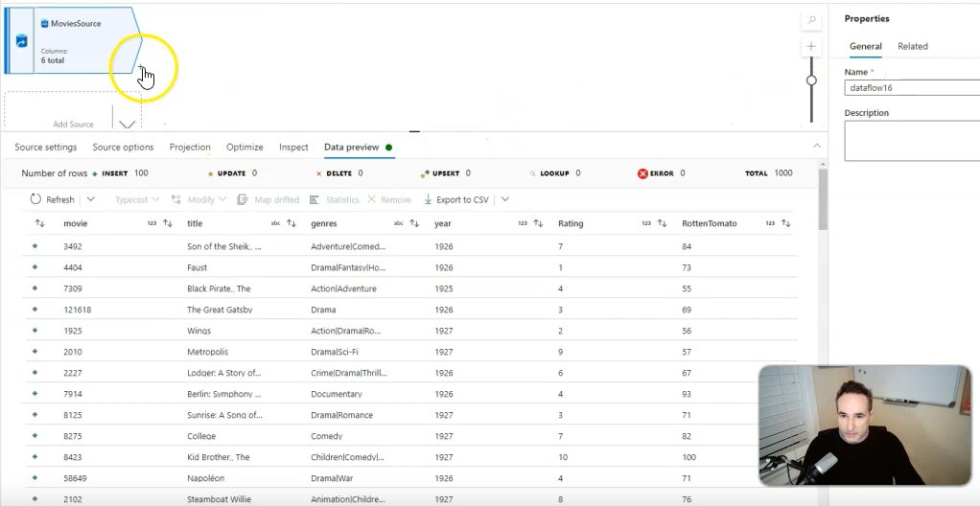Switch to the Optimize tab
980x506 pixels.
(245, 148)
